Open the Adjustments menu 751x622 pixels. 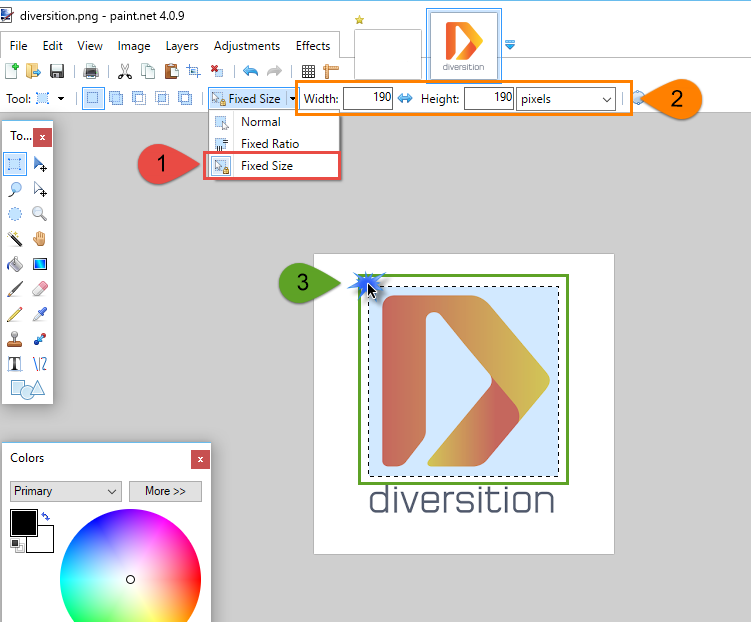(x=247, y=46)
